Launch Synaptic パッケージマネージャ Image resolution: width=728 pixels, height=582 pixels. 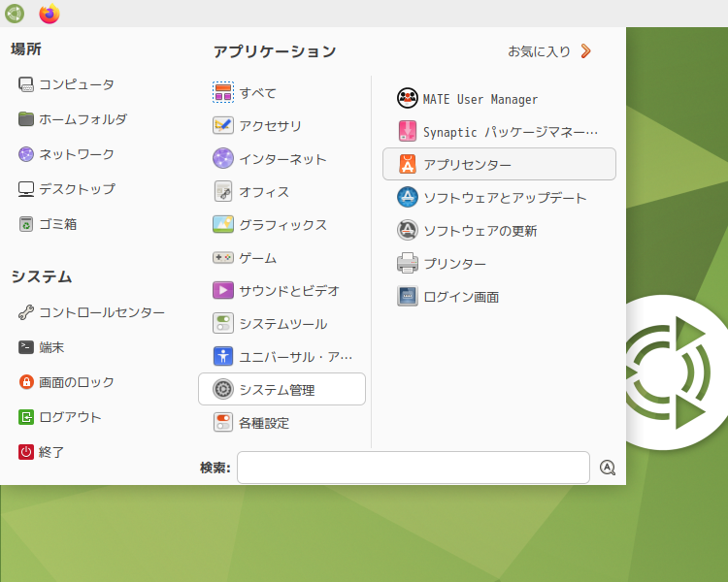coord(499,131)
